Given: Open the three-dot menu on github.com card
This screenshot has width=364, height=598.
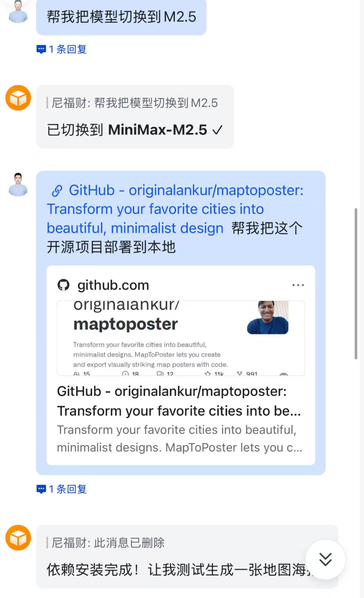Looking at the screenshot, I should click(x=298, y=285).
